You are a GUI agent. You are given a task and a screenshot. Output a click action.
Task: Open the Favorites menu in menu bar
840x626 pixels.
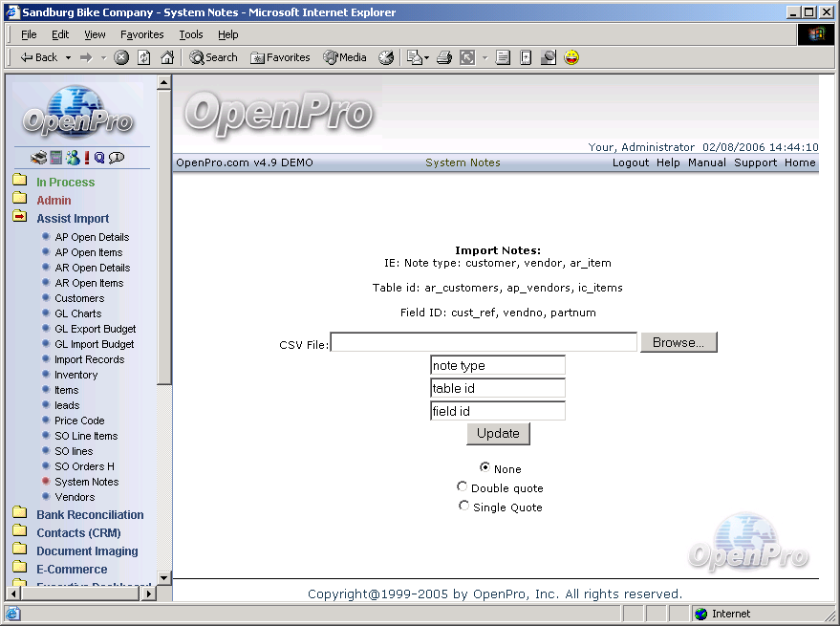point(141,34)
